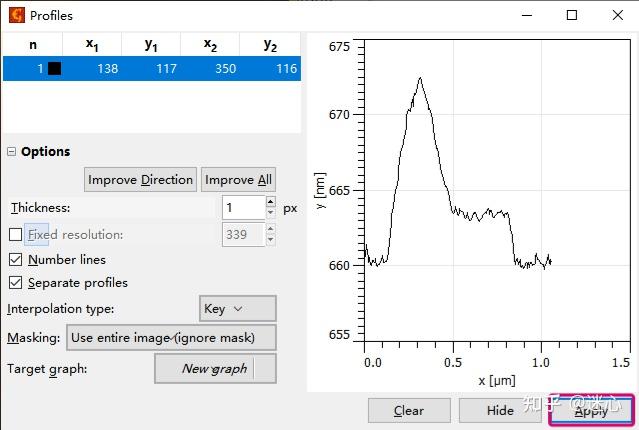The height and width of the screenshot is (430, 639).
Task: Open the Interpolation type dropdown
Action: [x=238, y=309]
